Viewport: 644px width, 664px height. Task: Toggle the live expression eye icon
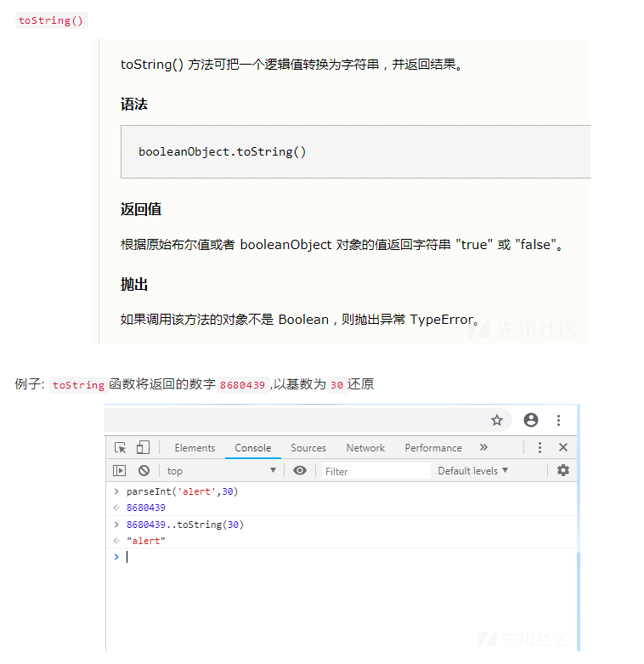click(300, 471)
